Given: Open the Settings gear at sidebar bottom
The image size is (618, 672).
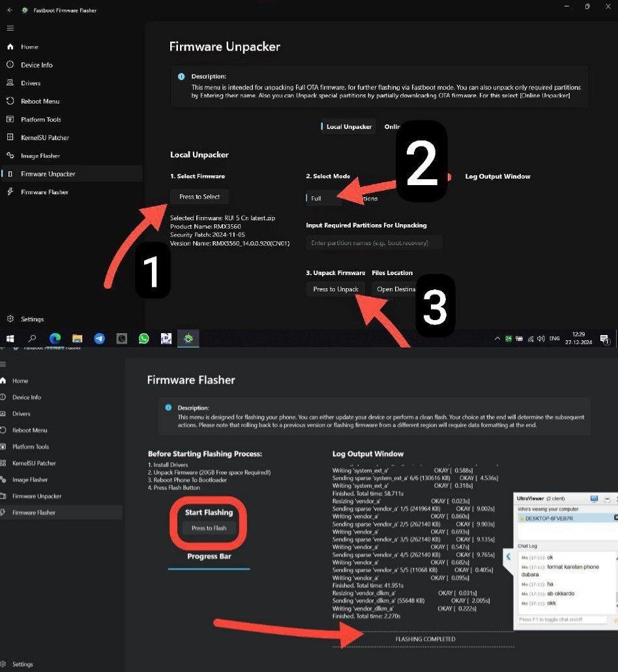Looking at the screenshot, I should [x=11, y=319].
